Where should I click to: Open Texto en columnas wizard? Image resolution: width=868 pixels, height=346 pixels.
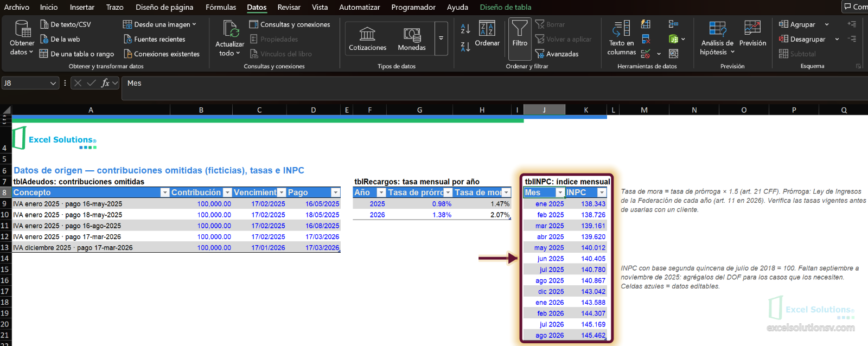click(x=621, y=38)
